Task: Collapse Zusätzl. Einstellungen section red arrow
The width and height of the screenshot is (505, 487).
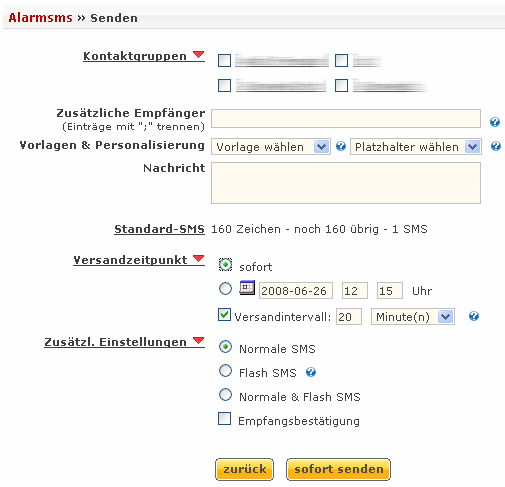Action: click(x=199, y=341)
